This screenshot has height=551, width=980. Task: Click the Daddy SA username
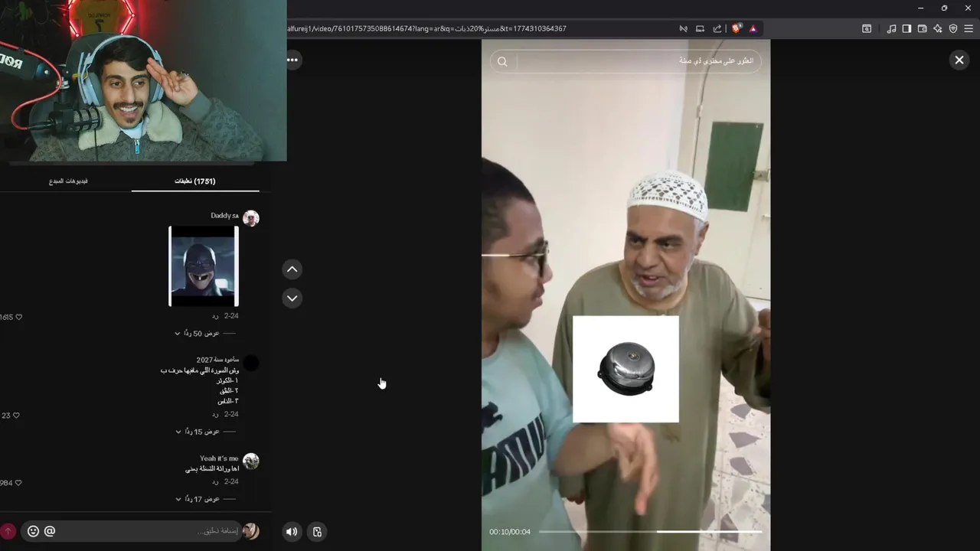[x=225, y=216]
